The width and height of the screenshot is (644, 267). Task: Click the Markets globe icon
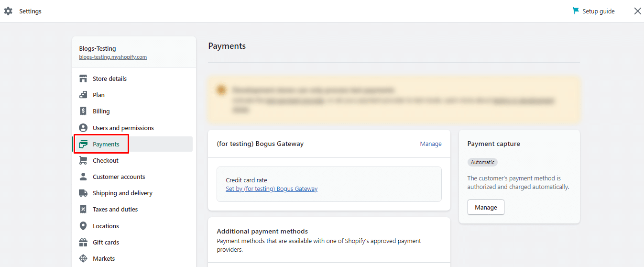coord(83,258)
